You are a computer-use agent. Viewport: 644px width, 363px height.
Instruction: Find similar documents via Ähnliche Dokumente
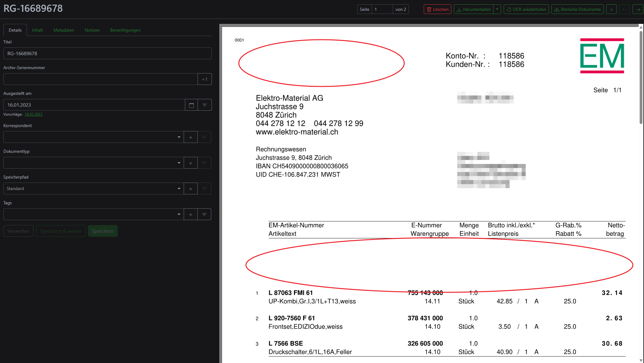coord(577,9)
